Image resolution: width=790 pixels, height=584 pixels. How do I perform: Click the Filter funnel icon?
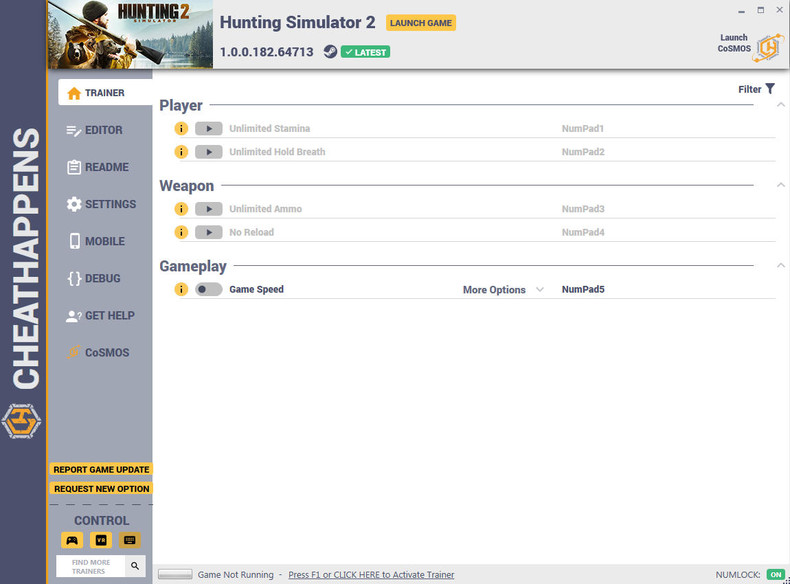770,89
